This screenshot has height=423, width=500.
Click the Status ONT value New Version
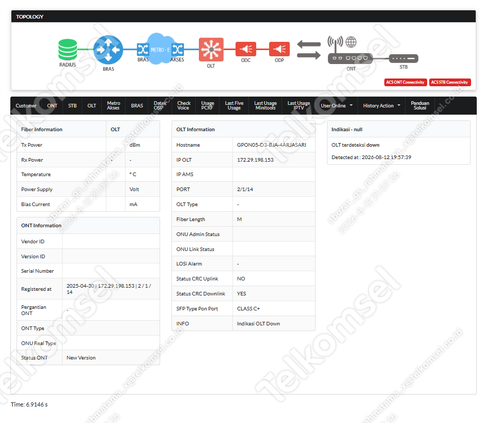click(81, 358)
